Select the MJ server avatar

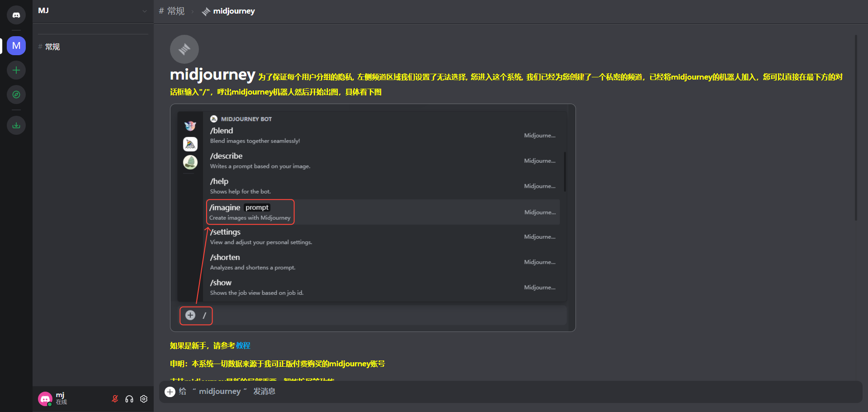point(16,46)
